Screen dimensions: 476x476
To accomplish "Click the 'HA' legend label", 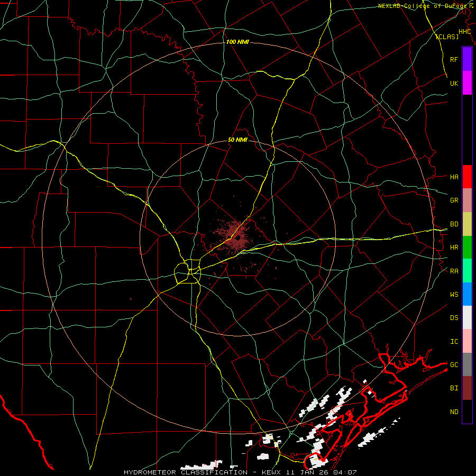I will pyautogui.click(x=454, y=177).
